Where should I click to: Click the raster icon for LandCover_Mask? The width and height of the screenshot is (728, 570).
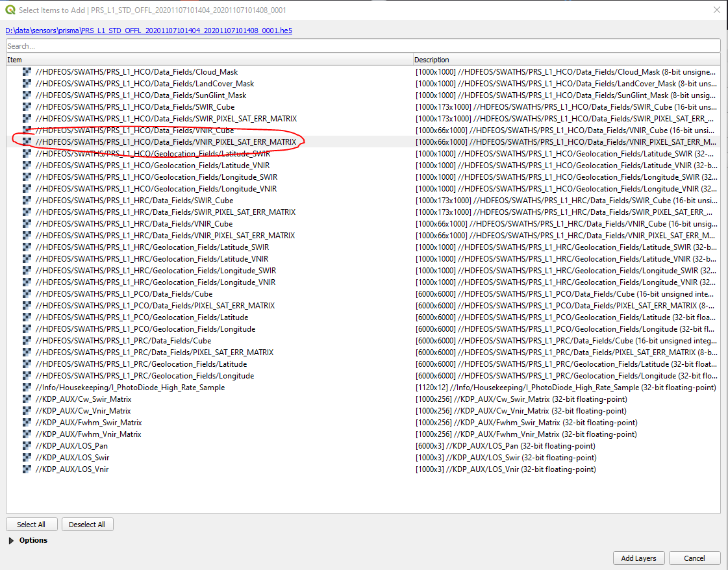point(25,83)
